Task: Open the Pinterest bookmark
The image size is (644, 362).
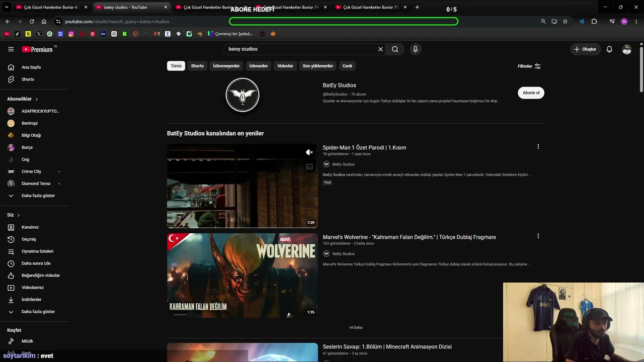Action: (93, 34)
